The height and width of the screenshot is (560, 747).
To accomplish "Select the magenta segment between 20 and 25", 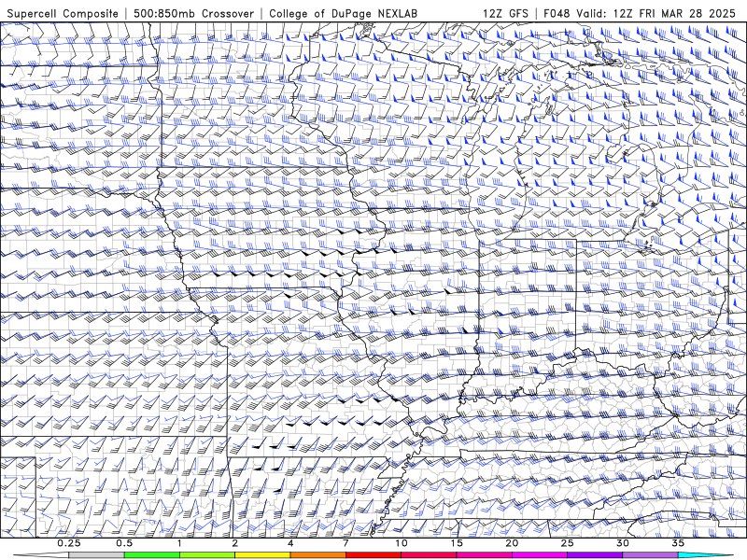I will pyautogui.click(x=540, y=555).
